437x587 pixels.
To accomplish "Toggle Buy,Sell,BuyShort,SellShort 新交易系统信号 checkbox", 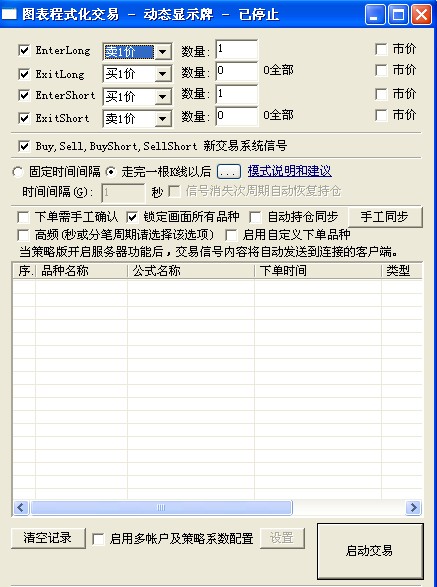I will [24, 146].
